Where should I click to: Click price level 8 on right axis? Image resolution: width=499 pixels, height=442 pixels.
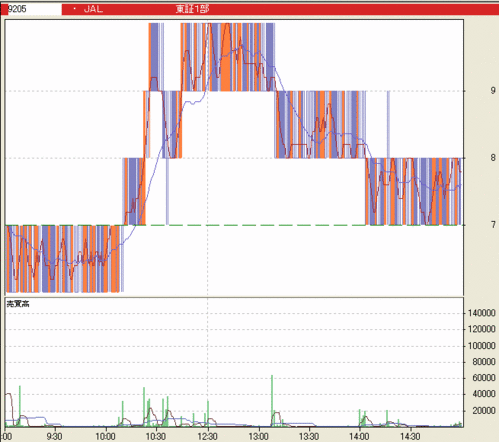tap(493, 158)
